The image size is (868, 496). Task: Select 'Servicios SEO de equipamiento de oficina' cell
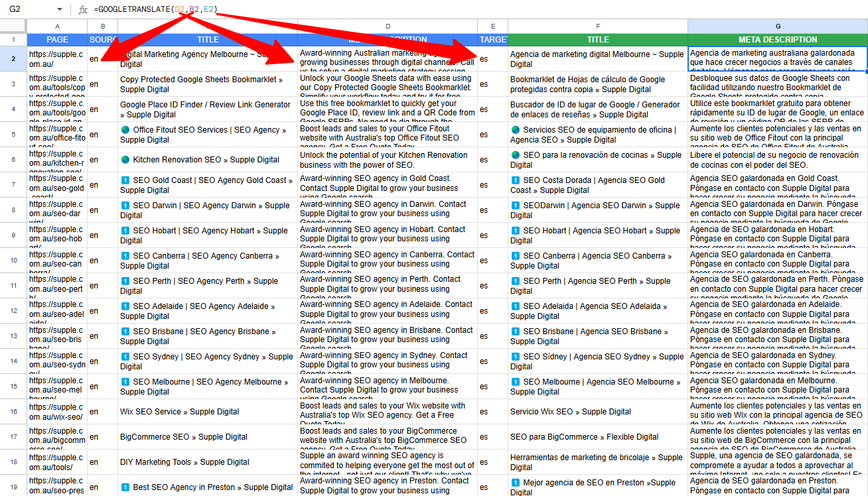pos(598,135)
